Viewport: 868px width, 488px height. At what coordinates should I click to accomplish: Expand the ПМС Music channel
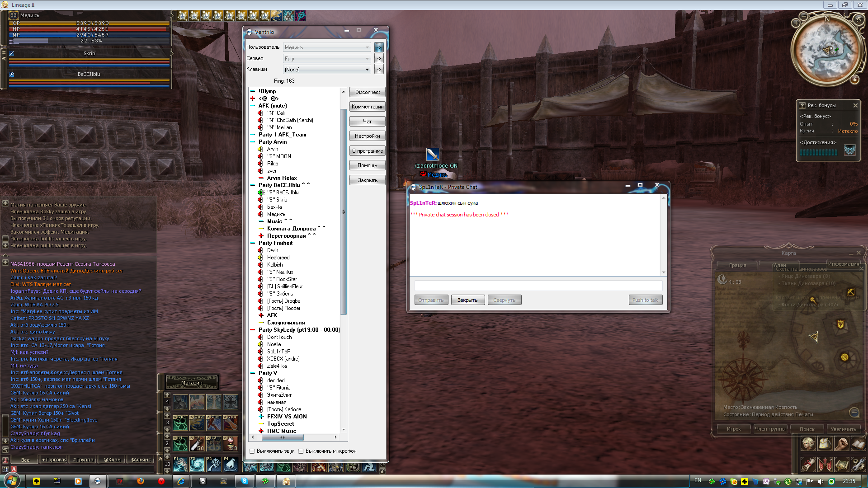click(x=261, y=431)
